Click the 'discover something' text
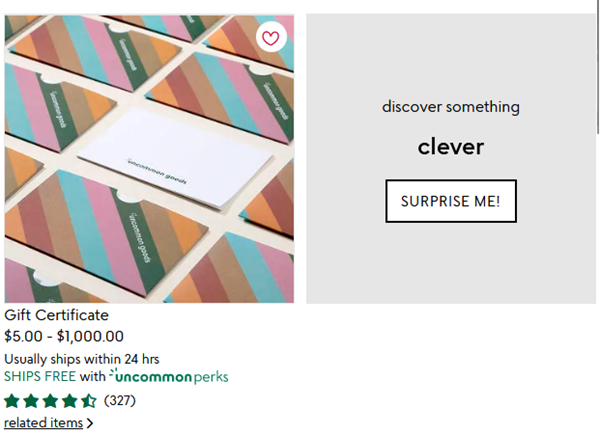Image resolution: width=600 pixels, height=435 pixels. [451, 107]
